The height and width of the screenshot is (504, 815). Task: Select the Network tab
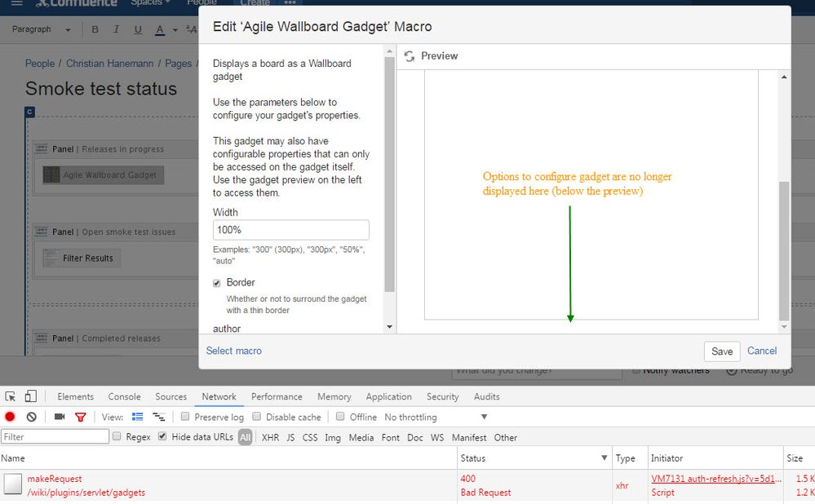[219, 396]
